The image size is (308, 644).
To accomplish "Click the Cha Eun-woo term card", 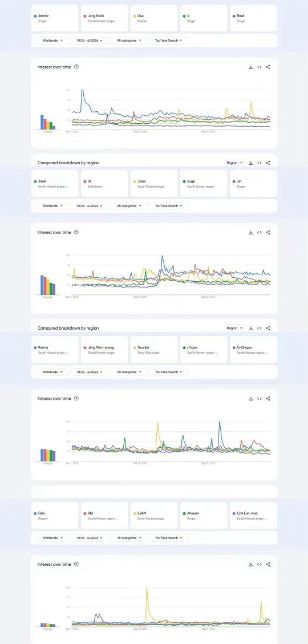I will click(253, 515).
